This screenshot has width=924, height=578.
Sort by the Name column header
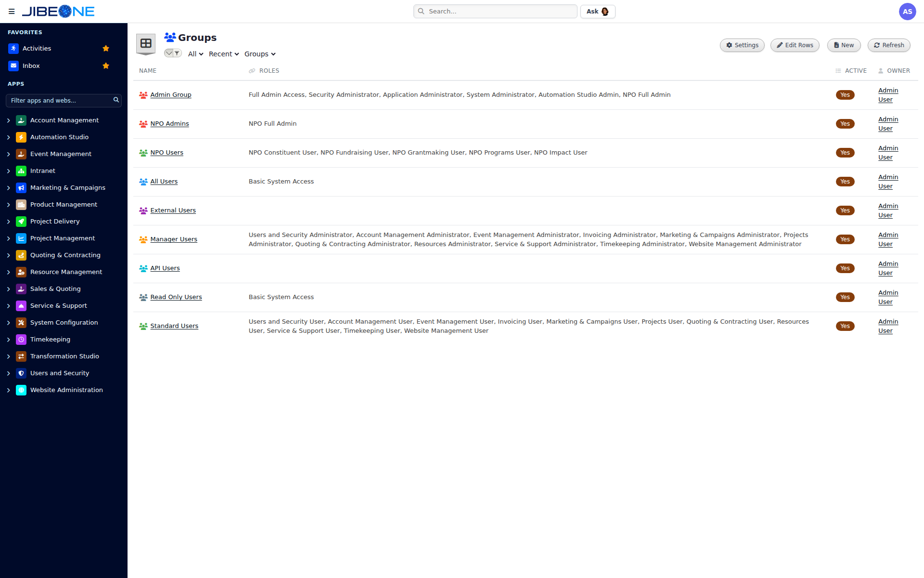click(148, 71)
